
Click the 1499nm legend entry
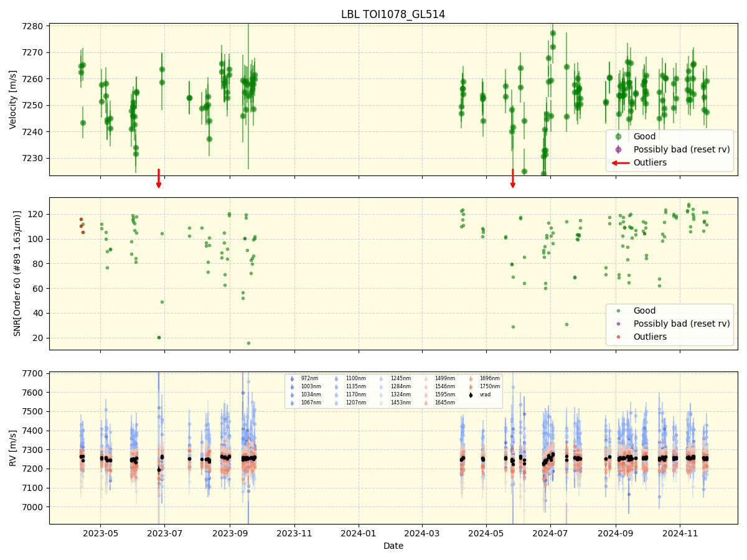pyautogui.click(x=445, y=378)
